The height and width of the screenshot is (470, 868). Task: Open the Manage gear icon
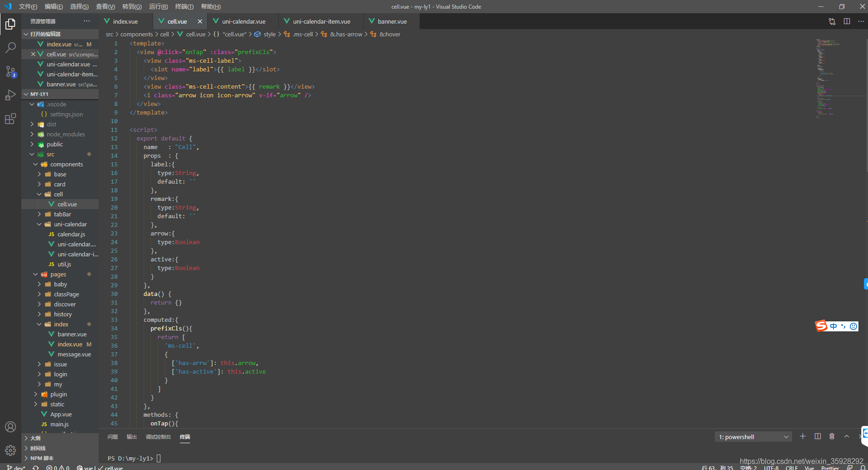pos(10,450)
